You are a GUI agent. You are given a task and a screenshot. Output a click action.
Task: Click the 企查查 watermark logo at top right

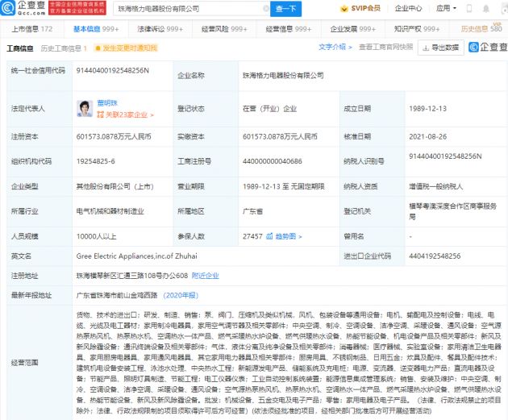[x=484, y=48]
